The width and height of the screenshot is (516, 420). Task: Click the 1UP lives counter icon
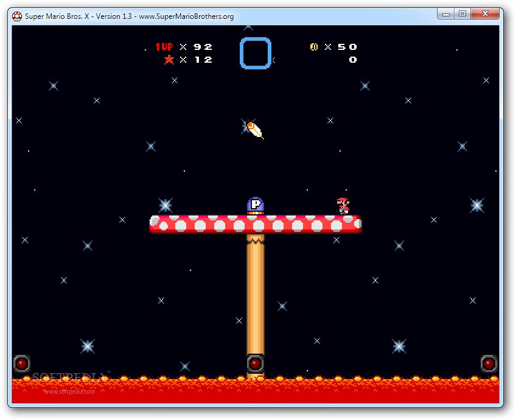[164, 47]
